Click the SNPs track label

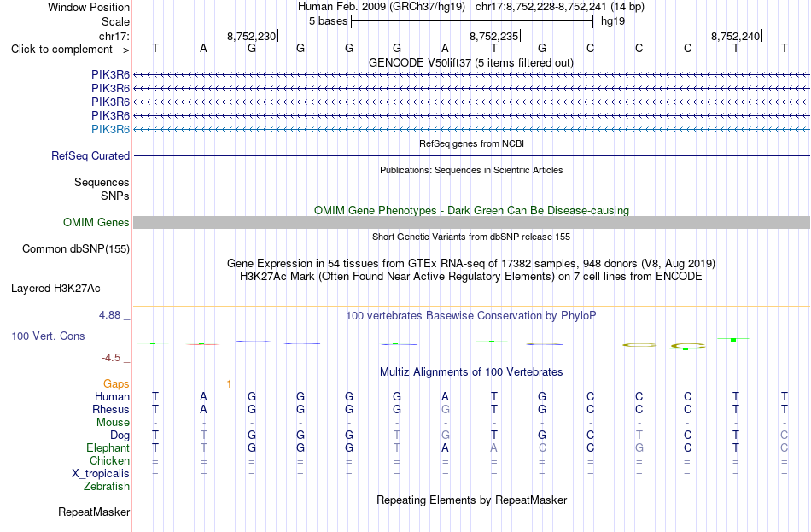click(115, 196)
